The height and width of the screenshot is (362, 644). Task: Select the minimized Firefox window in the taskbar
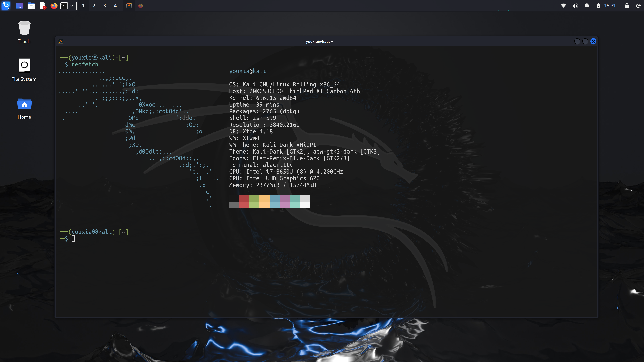click(x=141, y=6)
